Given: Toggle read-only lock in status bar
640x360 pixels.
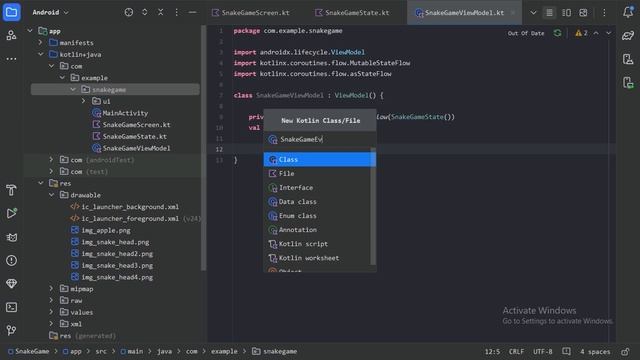Looking at the screenshot, I should click(x=625, y=351).
